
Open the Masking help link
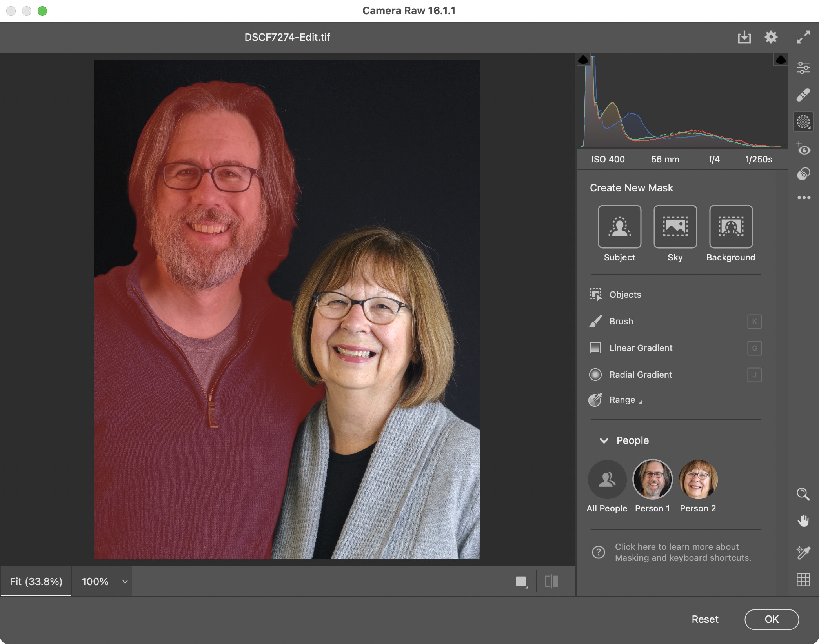(683, 552)
